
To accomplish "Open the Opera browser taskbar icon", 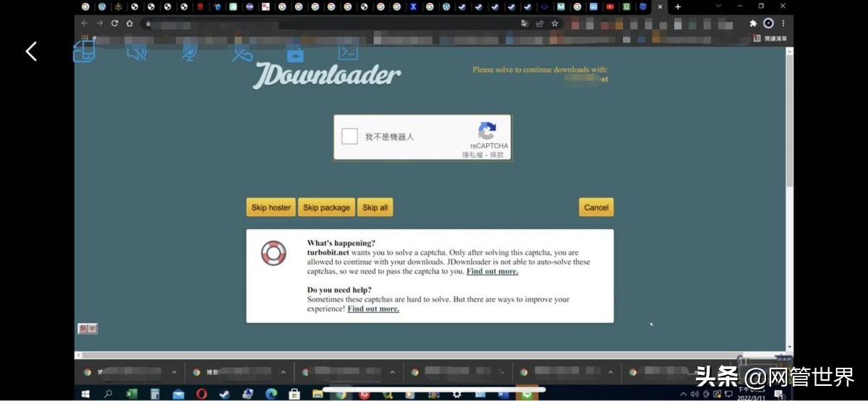I will pyautogui.click(x=201, y=394).
